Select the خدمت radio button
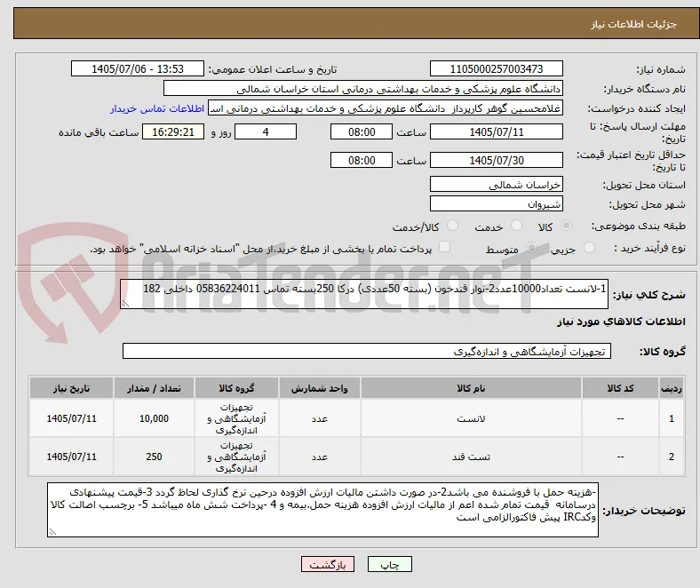 point(516,226)
